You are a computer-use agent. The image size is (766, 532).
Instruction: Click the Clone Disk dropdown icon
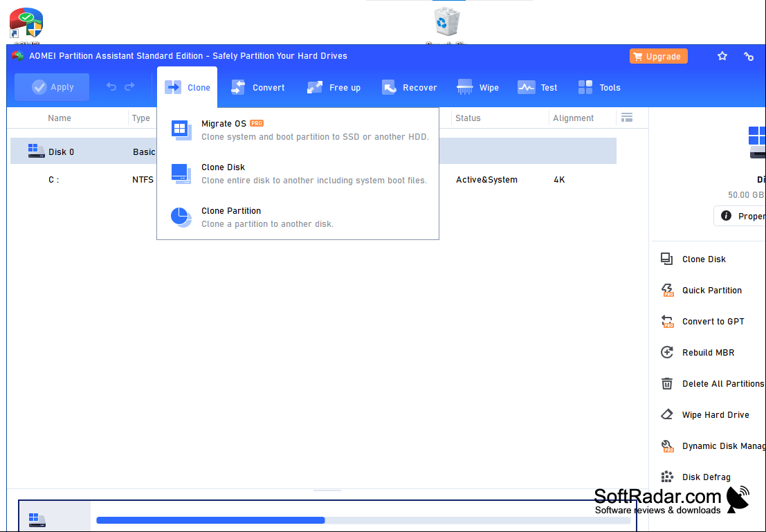point(181,174)
